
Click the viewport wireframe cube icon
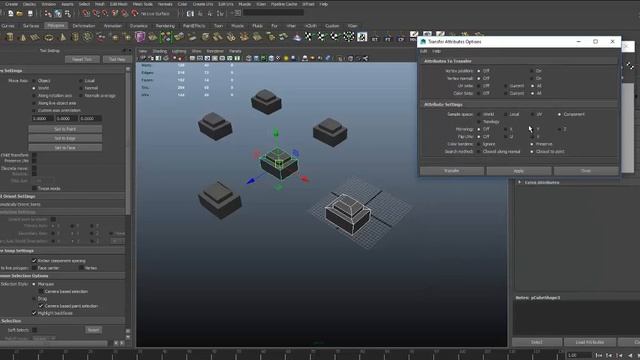coord(249,58)
